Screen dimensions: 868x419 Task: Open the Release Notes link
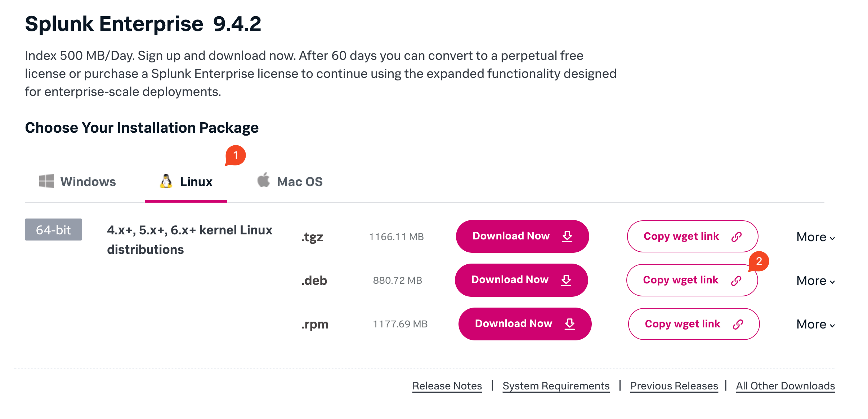pos(447,385)
